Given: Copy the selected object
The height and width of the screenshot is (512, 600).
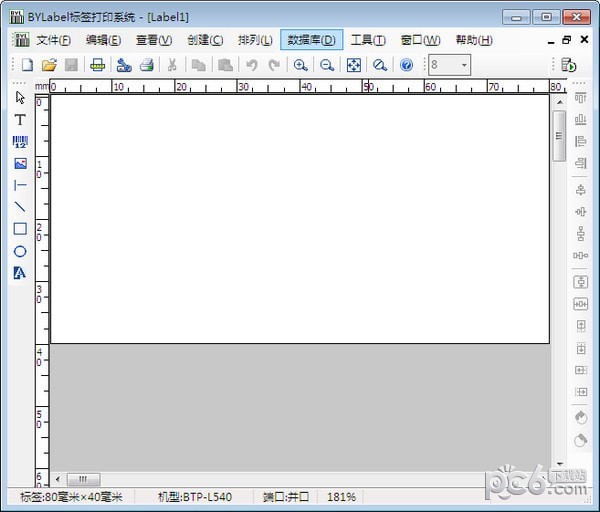Looking at the screenshot, I should [x=198, y=65].
